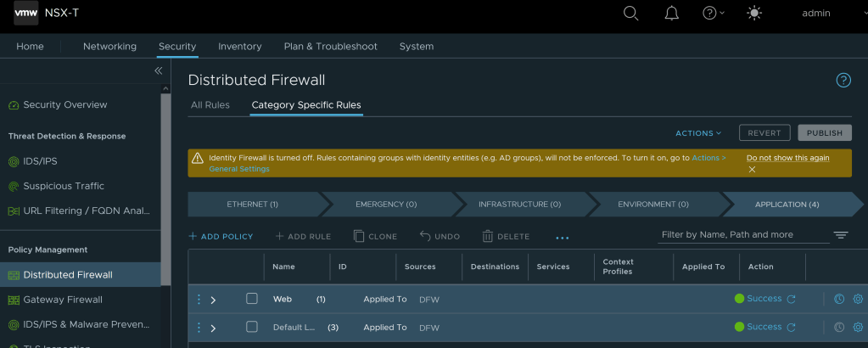868x348 pixels.
Task: Refresh status of the Web policy
Action: click(792, 300)
